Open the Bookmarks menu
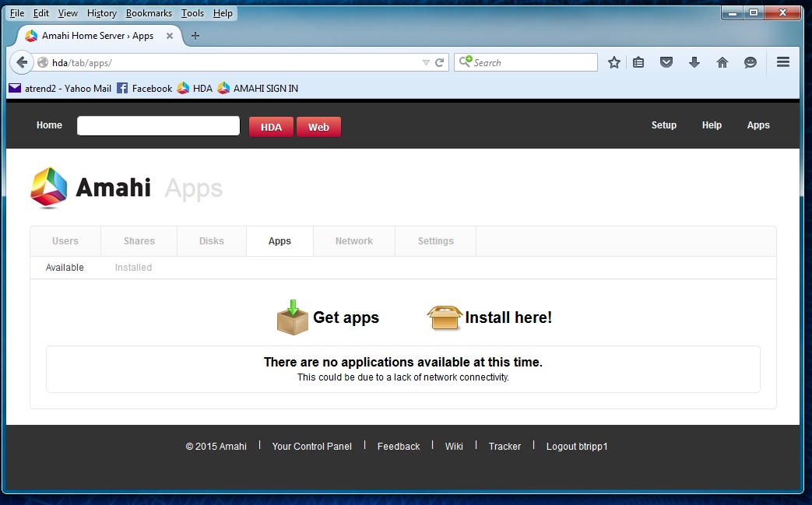The image size is (812, 505). [x=149, y=13]
